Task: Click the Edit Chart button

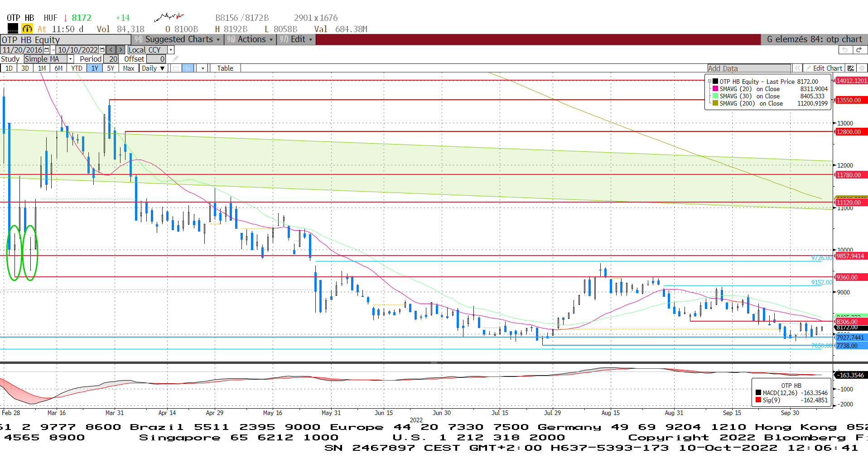Action: (x=823, y=68)
